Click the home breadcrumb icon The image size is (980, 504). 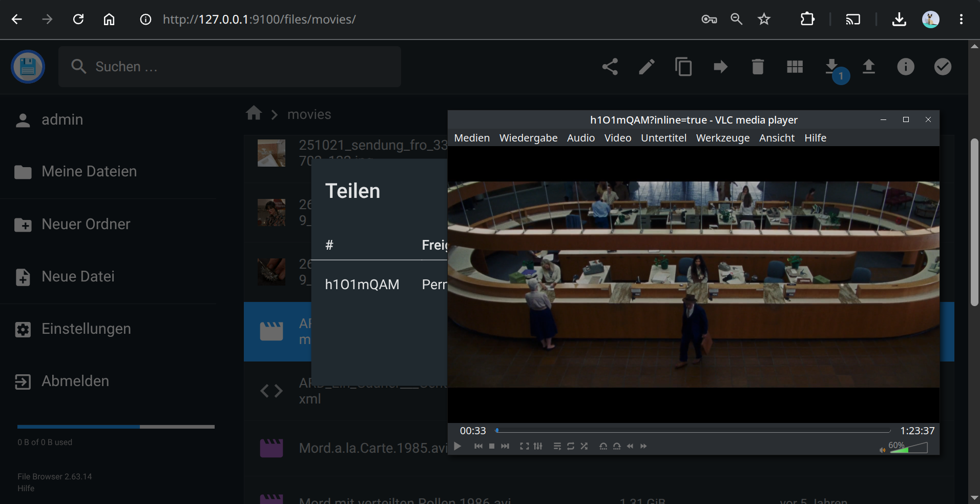tap(254, 113)
